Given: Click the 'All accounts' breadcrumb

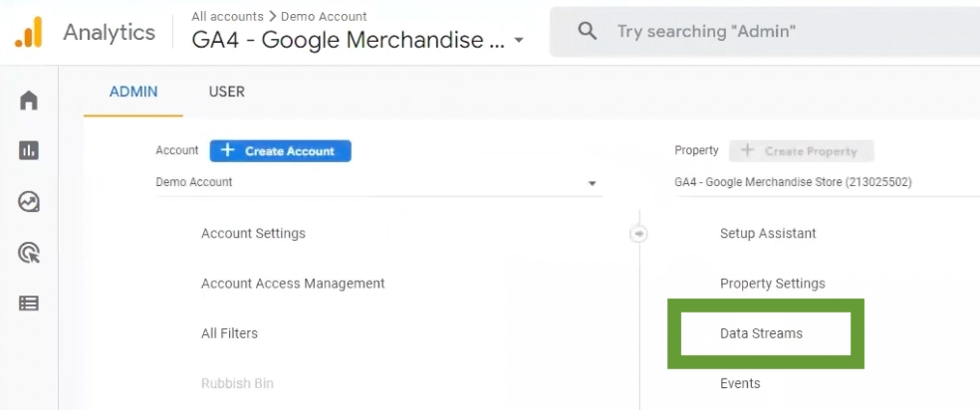Looking at the screenshot, I should 227,16.
